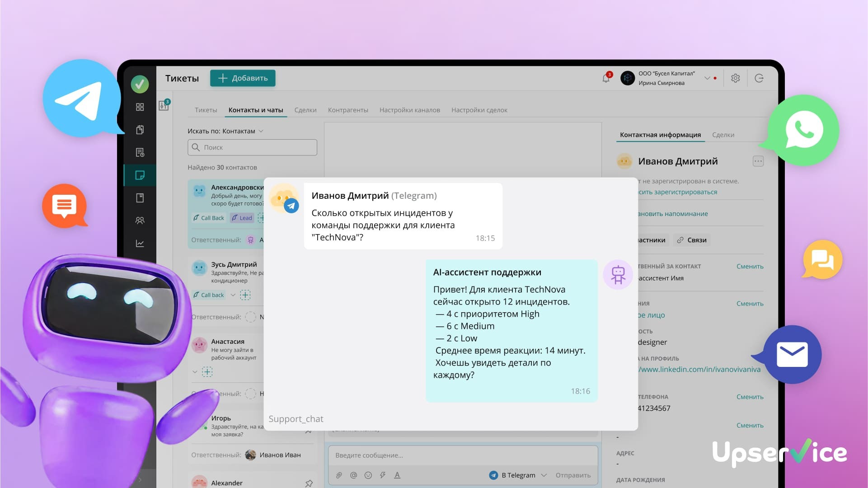Click the logout arrow icon
868x488 pixels.
click(x=759, y=78)
